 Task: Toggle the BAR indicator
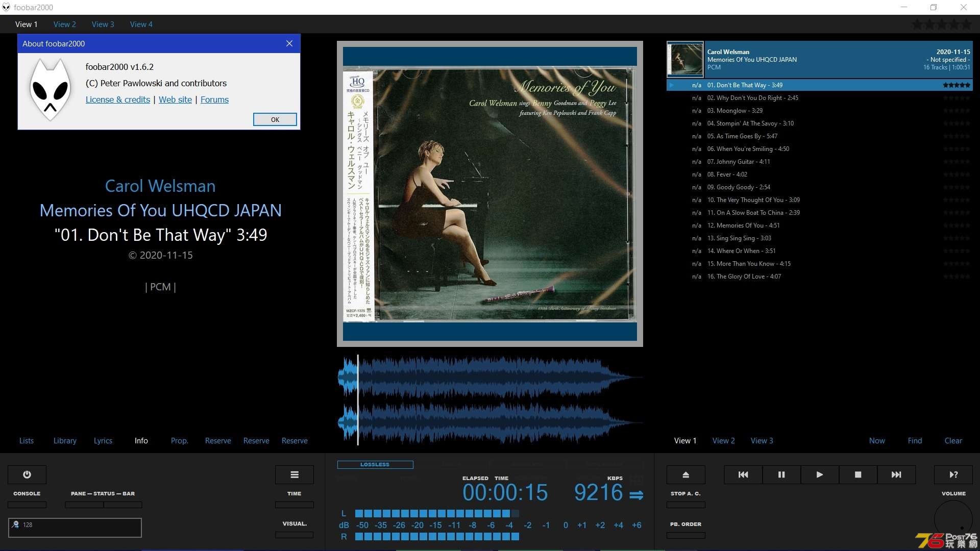(123, 505)
